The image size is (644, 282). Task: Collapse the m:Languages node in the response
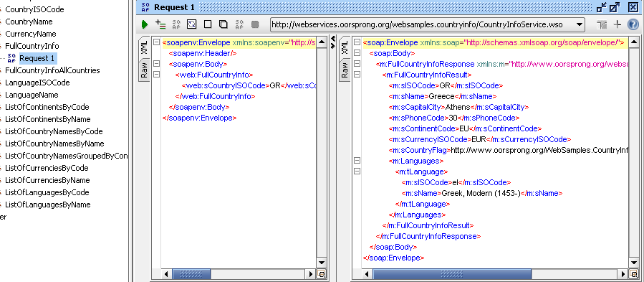coord(357,161)
